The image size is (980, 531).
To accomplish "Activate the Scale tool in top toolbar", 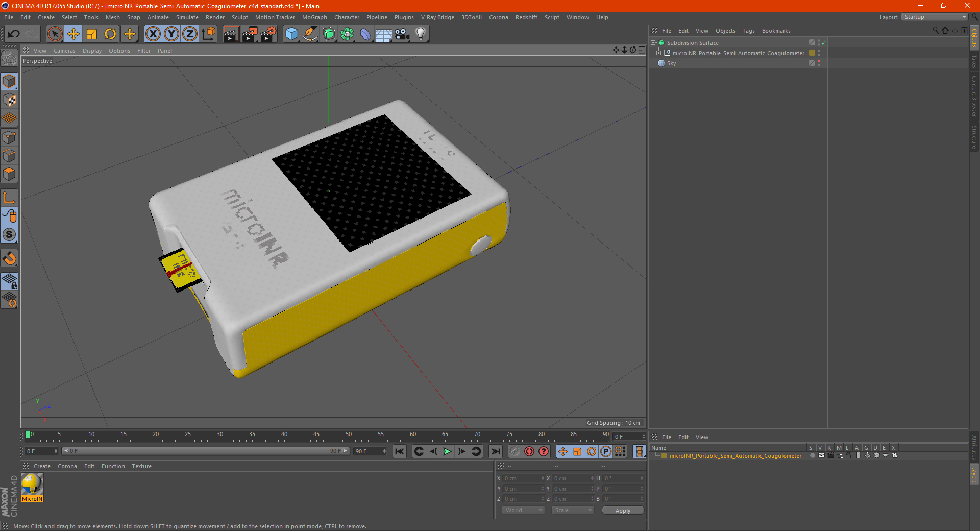I will tap(92, 34).
